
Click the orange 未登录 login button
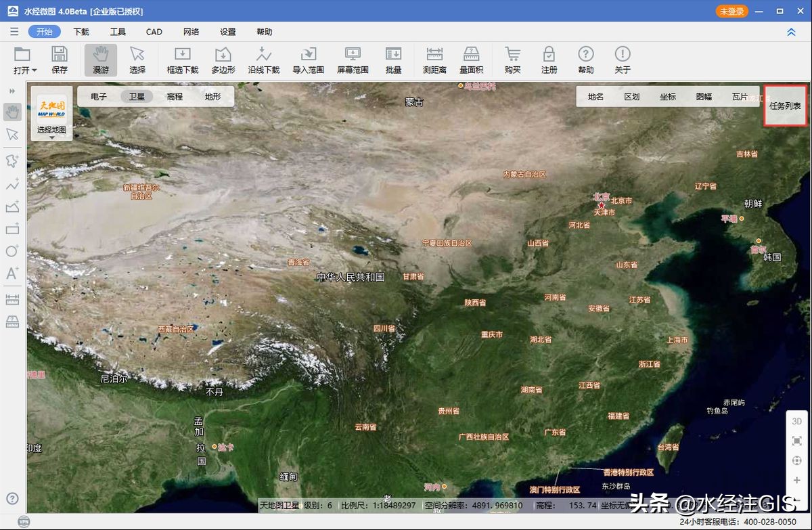pyautogui.click(x=732, y=12)
